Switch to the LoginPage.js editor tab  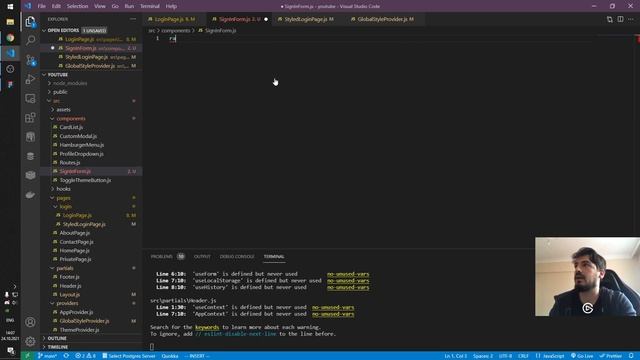click(173, 19)
